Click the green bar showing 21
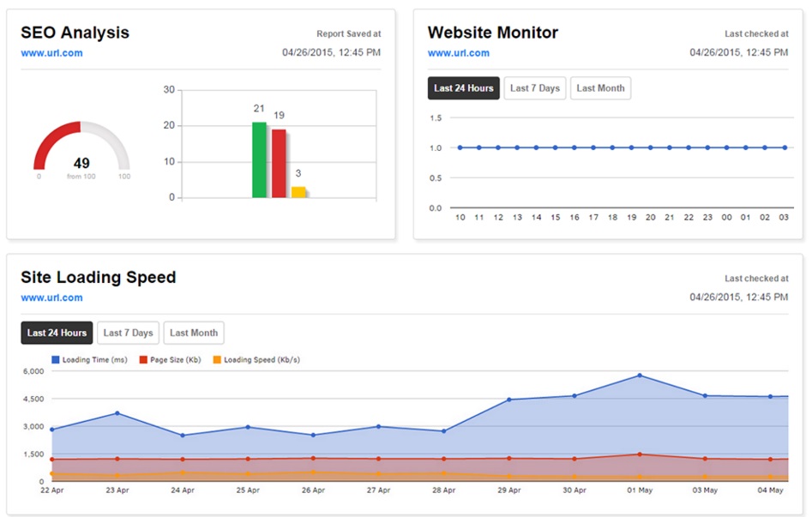Screen dimensions: 812x517 (x=259, y=160)
